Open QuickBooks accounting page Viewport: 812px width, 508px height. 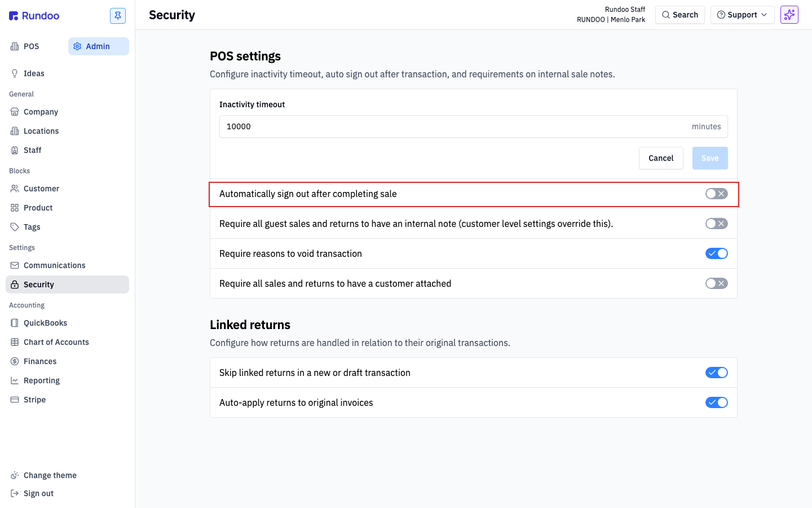click(68, 323)
